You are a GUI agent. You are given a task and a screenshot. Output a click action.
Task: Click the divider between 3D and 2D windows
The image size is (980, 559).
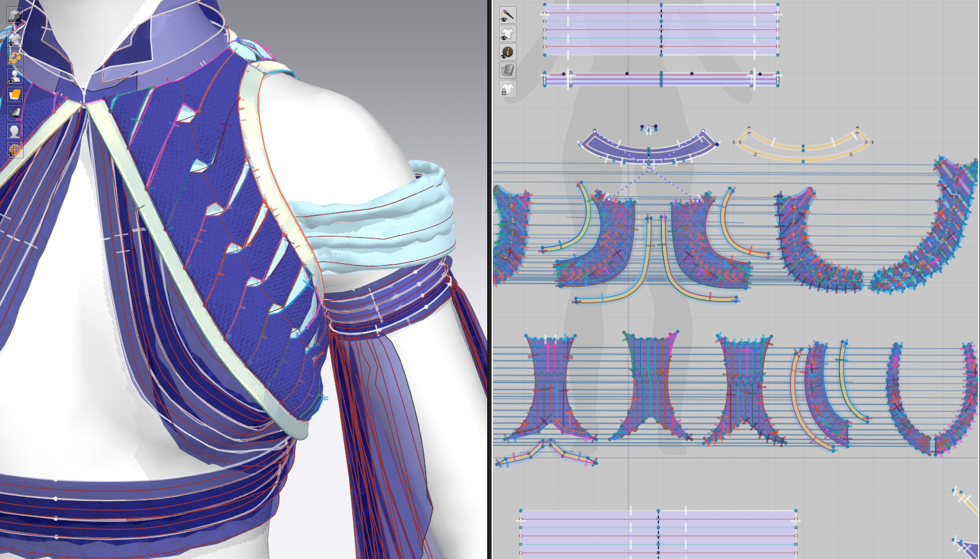click(490, 280)
